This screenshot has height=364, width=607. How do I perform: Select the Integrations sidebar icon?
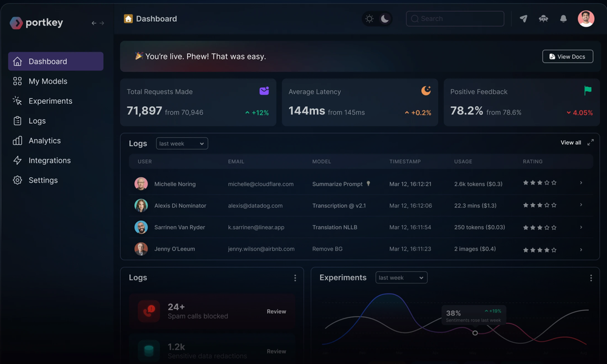[x=17, y=160]
